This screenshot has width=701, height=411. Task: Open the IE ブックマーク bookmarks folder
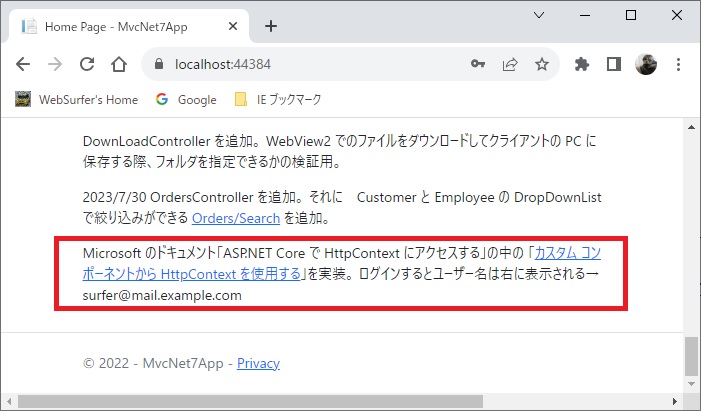click(278, 99)
